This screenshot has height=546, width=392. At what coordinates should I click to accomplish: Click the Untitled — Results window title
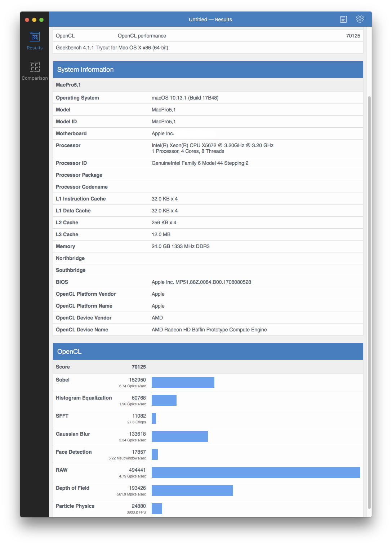(x=210, y=19)
